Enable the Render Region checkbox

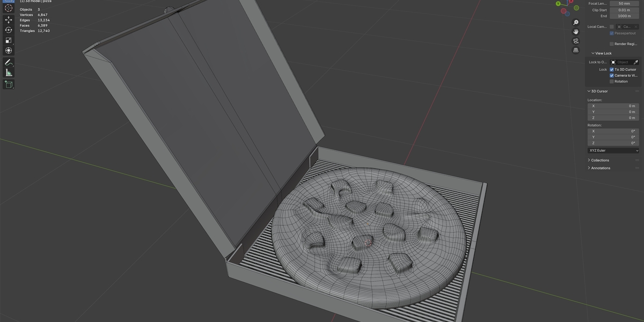(612, 44)
